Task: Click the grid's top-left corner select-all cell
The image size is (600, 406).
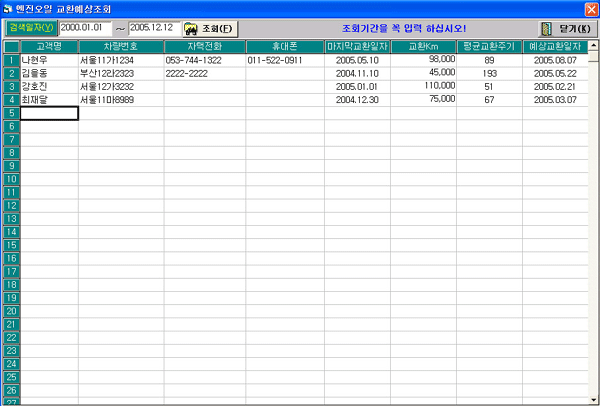Action: click(x=11, y=47)
